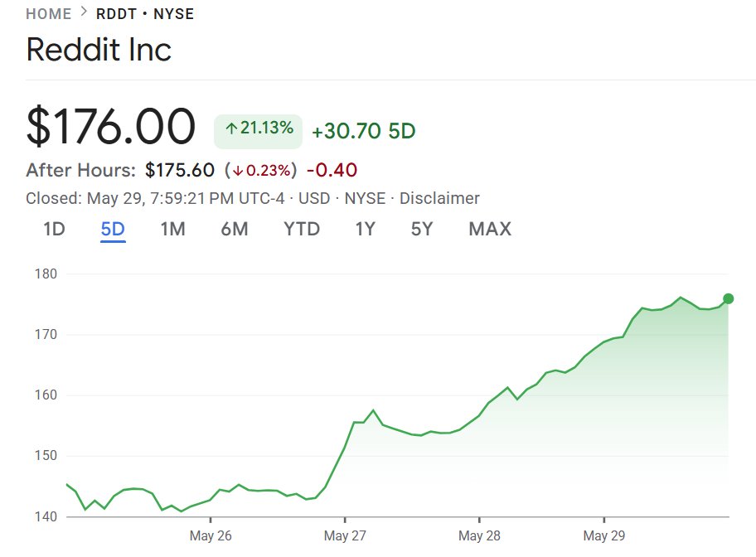Click the red down-arrow 0.23% indicator
The height and width of the screenshot is (557, 756).
coord(260,170)
